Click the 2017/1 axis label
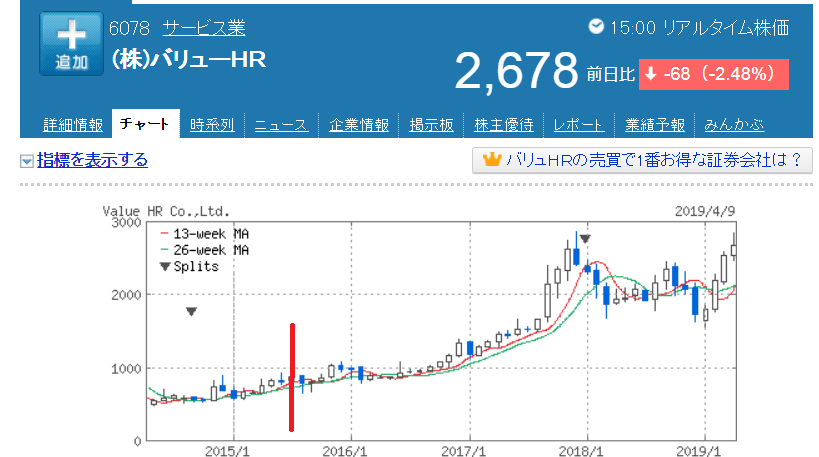Viewport: 819px width, 457px height. tap(463, 451)
